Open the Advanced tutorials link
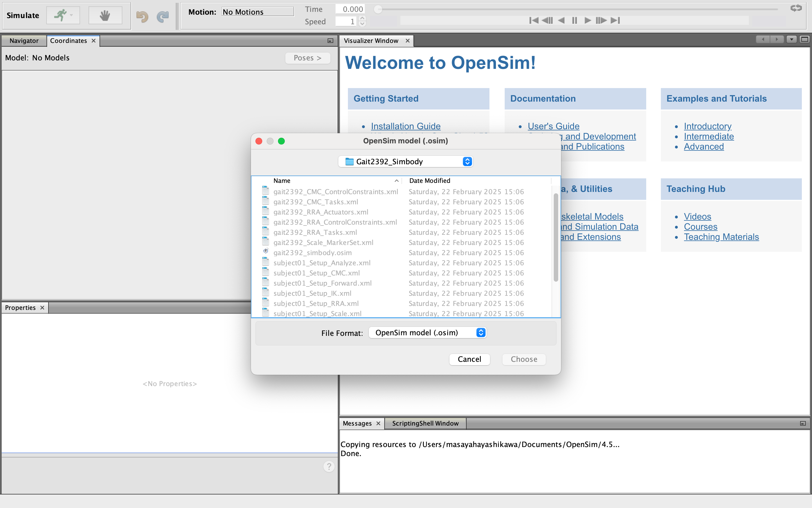 click(x=704, y=146)
